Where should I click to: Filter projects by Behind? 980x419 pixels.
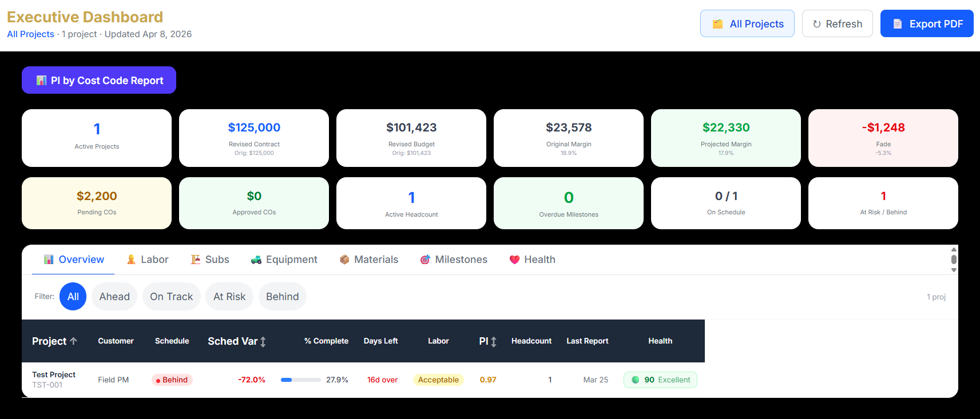pyautogui.click(x=283, y=297)
